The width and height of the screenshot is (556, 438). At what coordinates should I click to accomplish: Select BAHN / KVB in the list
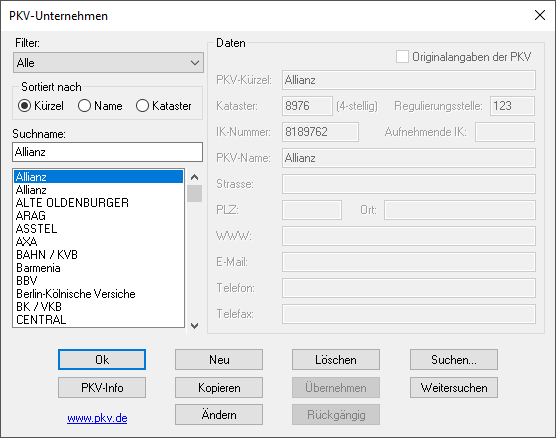tap(99, 255)
